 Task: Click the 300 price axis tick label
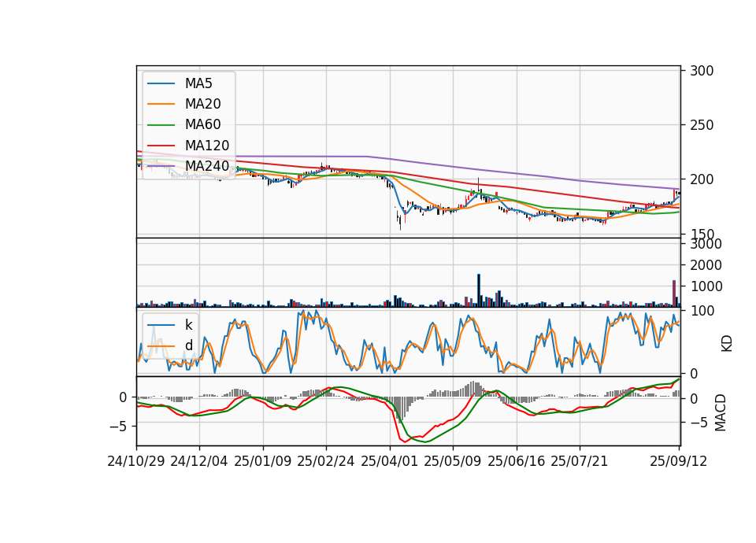(x=702, y=71)
